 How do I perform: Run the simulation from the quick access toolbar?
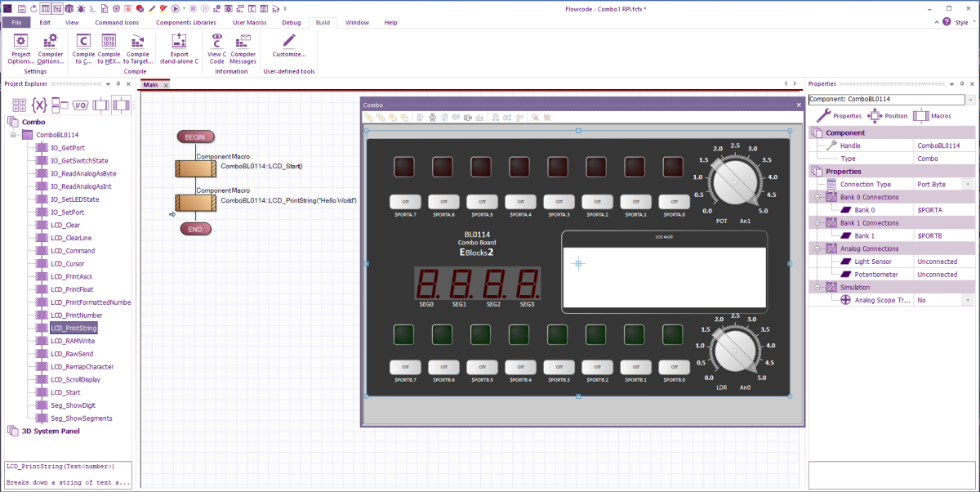tap(176, 9)
